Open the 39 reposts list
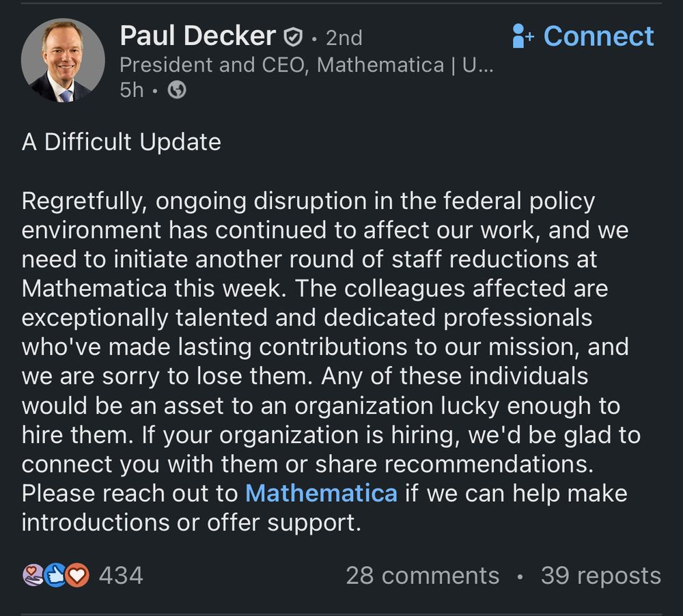 click(600, 576)
